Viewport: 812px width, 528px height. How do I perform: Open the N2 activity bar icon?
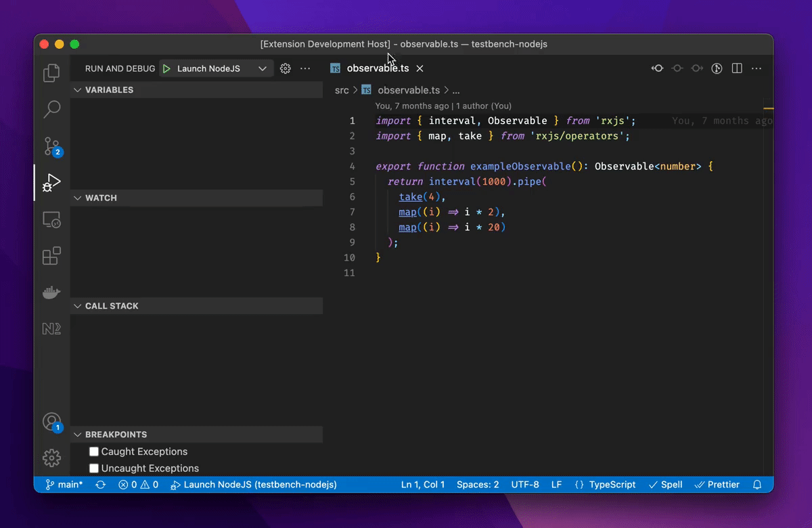(x=52, y=329)
